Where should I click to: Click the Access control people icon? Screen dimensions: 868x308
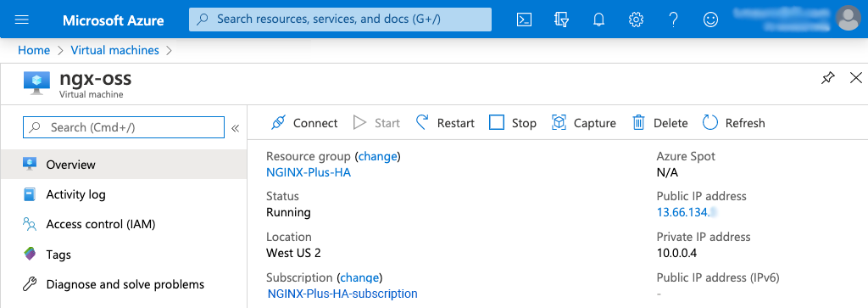(x=30, y=224)
